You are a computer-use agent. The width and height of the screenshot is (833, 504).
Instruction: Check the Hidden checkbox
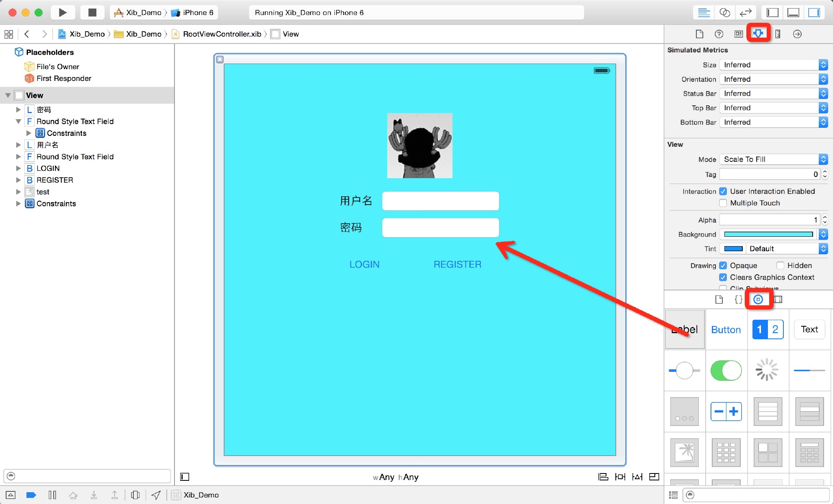(780, 266)
